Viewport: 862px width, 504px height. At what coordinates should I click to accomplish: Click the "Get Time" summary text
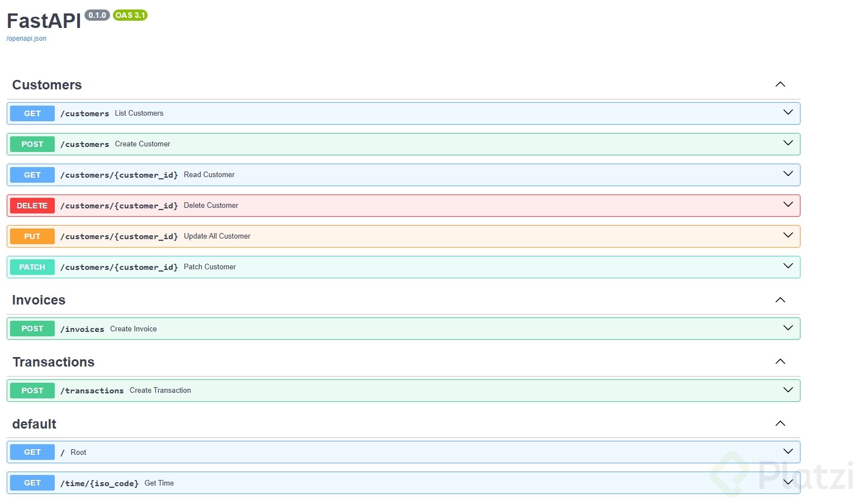(159, 483)
